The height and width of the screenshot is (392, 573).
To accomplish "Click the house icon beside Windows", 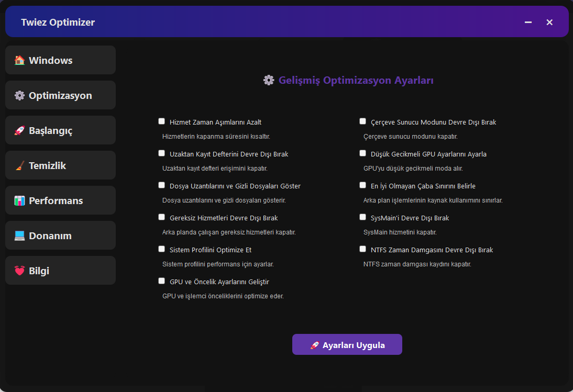I will coord(19,60).
